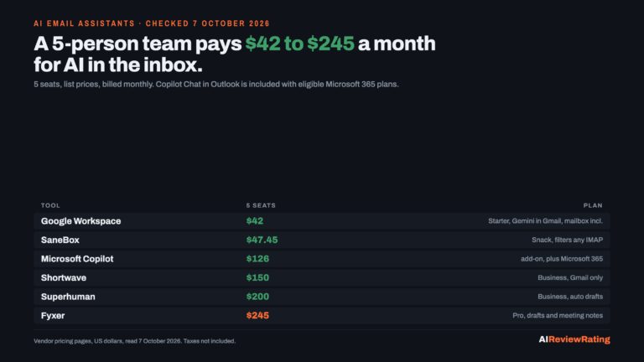Click 'Business, Gmail only' plan text
644x362 pixels.
pyautogui.click(x=570, y=277)
